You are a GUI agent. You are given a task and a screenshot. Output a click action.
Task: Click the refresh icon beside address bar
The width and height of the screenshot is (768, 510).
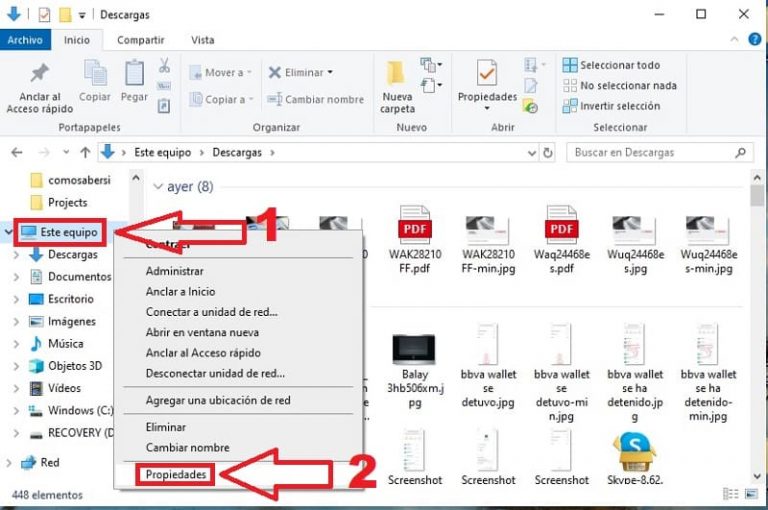coord(548,153)
